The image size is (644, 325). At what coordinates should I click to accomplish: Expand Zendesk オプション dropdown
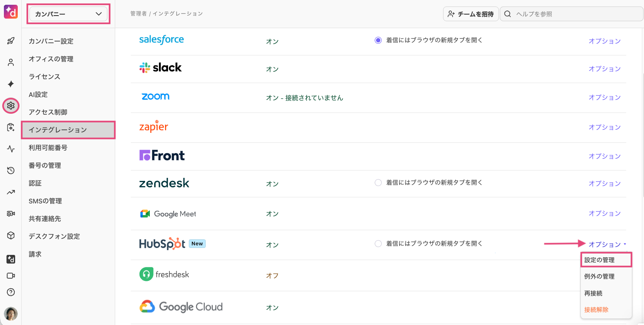tap(605, 183)
